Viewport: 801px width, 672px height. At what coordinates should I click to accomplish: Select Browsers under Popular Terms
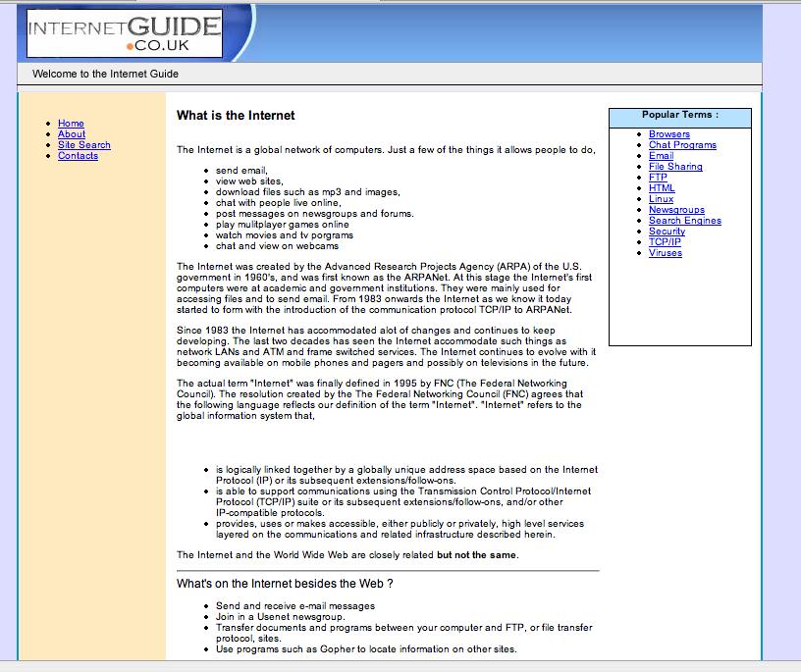(x=669, y=134)
